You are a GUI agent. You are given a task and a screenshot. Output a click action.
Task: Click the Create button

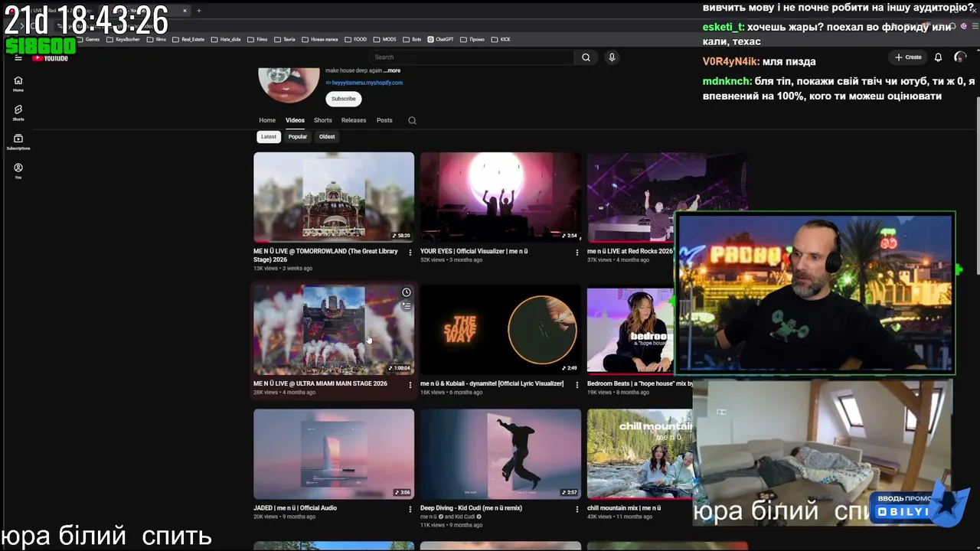tap(908, 57)
